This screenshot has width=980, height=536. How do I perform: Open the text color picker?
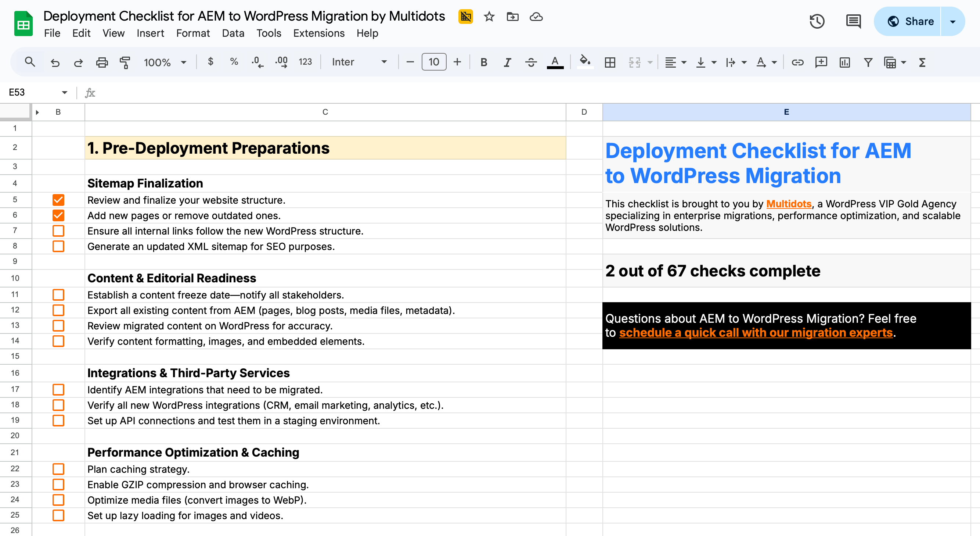pyautogui.click(x=555, y=62)
